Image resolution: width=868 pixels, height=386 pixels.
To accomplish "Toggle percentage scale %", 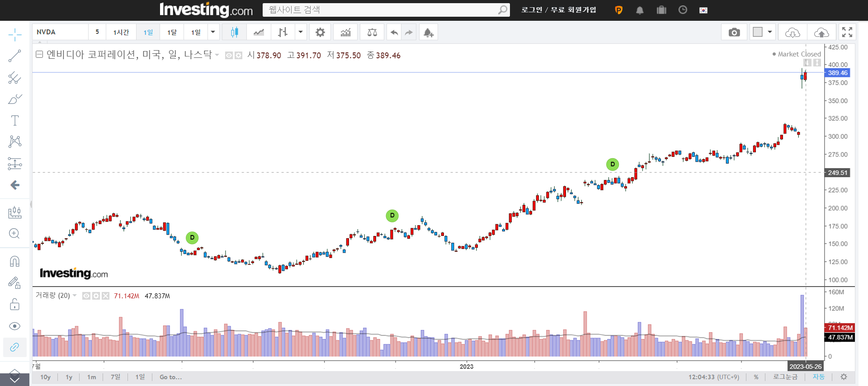I will [x=756, y=377].
